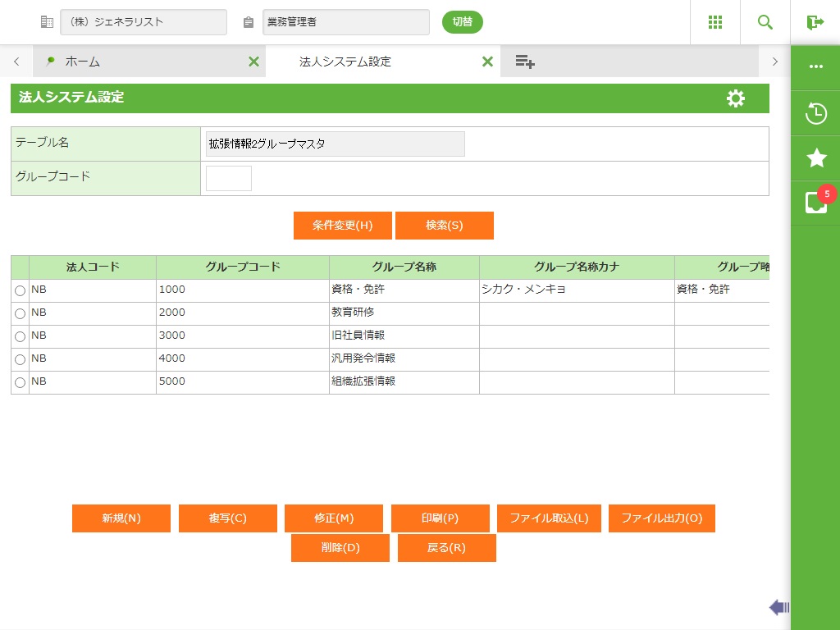Open favorites star icon in sidebar

coord(816,158)
